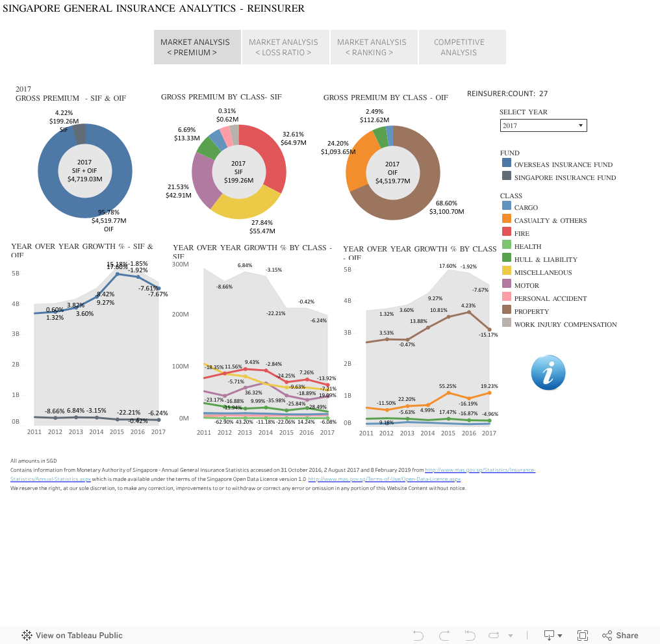The width and height of the screenshot is (660, 644).
Task: Click the Redo icon in the bottom toolbar
Action: tap(445, 635)
